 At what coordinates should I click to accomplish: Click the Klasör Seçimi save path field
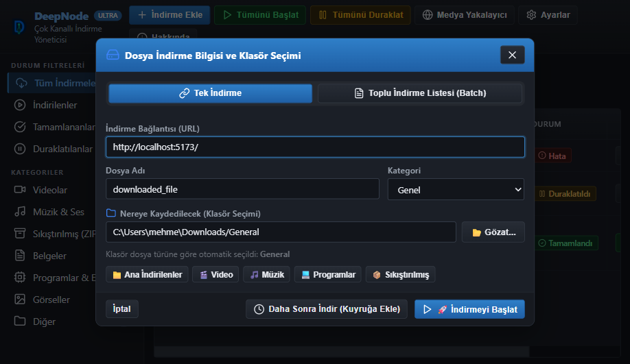pos(281,232)
